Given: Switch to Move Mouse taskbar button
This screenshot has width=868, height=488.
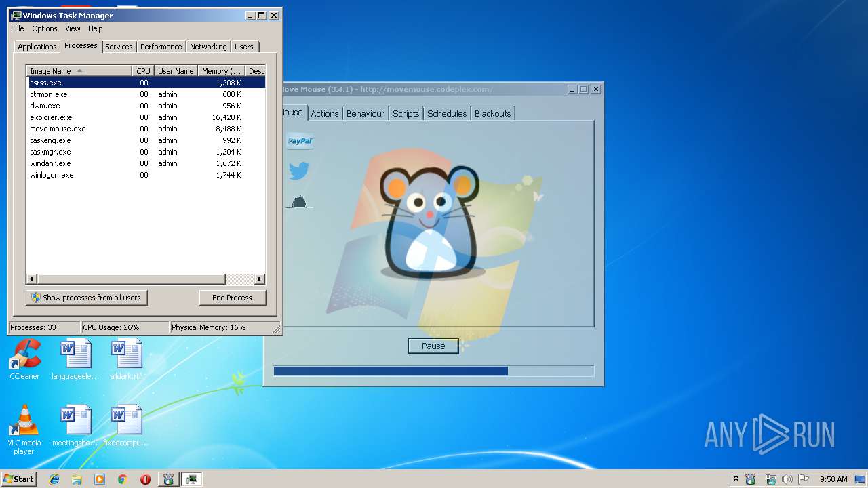Looking at the screenshot, I should coord(168,479).
